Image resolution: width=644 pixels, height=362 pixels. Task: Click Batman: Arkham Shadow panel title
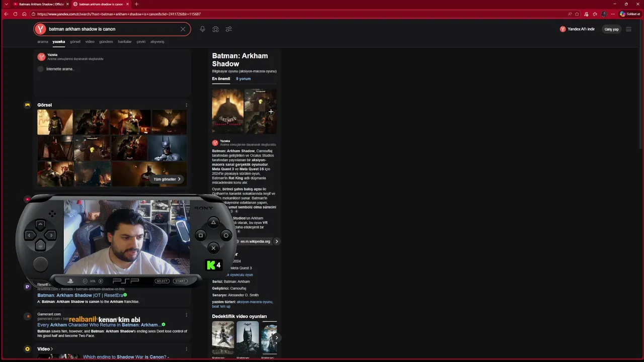tap(240, 60)
